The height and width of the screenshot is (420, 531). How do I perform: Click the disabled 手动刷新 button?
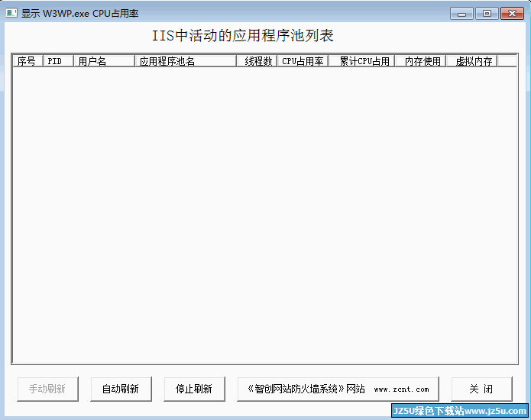(47, 389)
